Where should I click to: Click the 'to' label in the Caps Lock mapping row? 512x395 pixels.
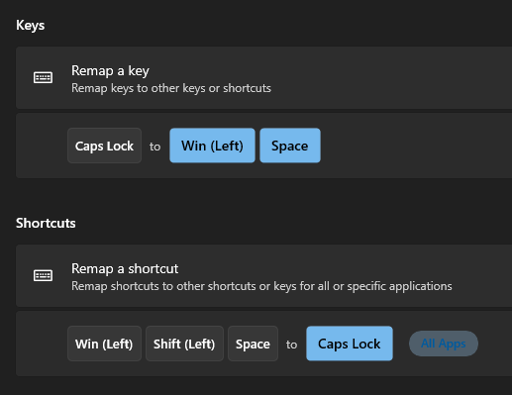[x=155, y=147]
